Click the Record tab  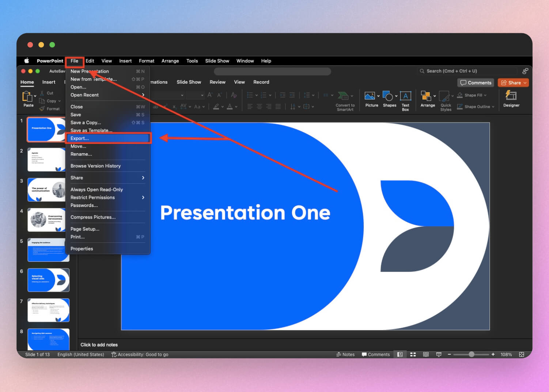261,82
